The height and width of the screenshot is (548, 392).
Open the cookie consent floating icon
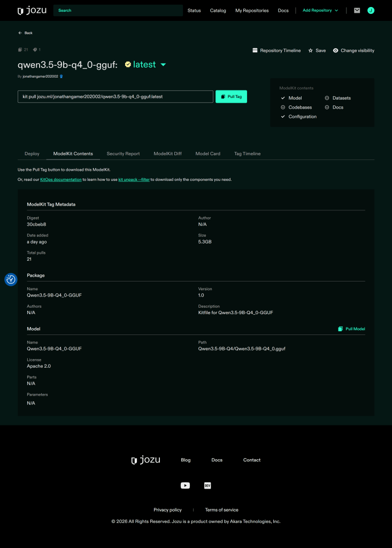pos(11,279)
